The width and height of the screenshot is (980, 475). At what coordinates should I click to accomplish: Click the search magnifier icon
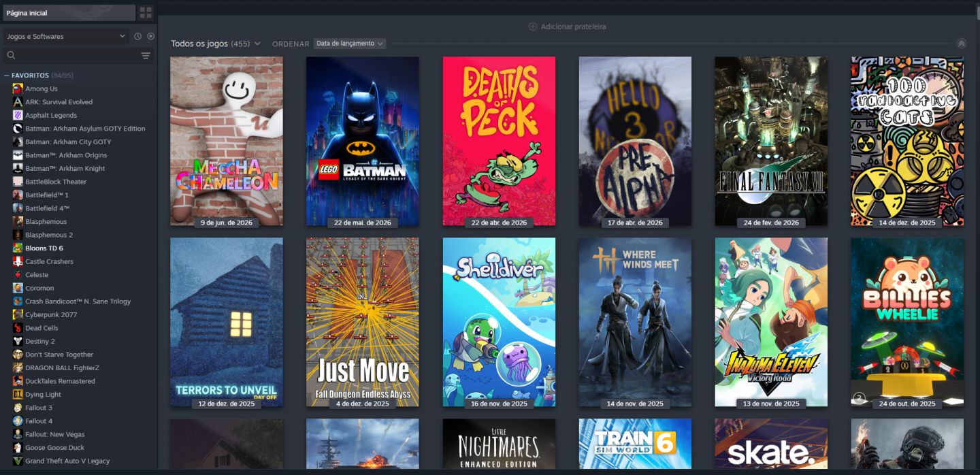click(x=11, y=56)
